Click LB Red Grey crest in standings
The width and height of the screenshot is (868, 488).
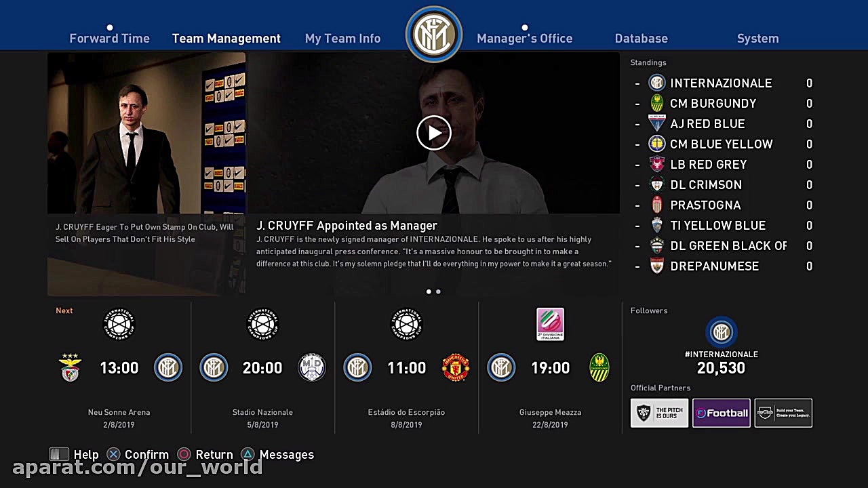click(656, 165)
